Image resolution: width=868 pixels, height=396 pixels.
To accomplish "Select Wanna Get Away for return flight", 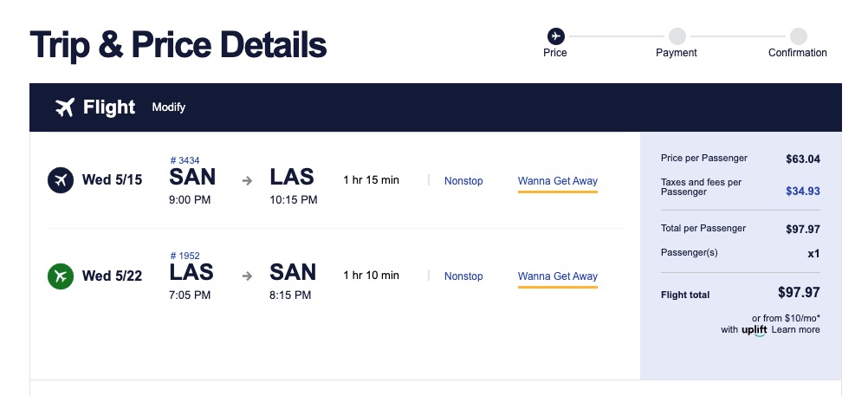I will [x=558, y=276].
